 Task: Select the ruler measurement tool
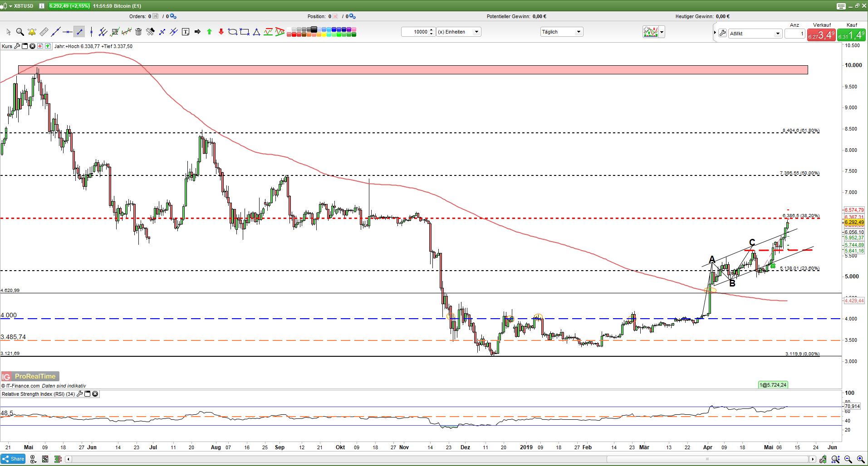(x=44, y=32)
